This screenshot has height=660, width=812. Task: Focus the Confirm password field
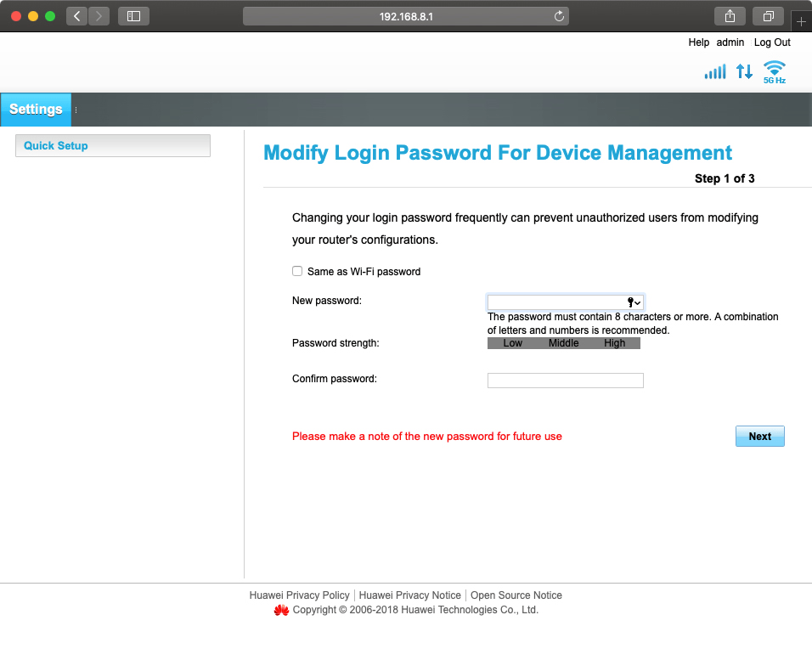[565, 381]
